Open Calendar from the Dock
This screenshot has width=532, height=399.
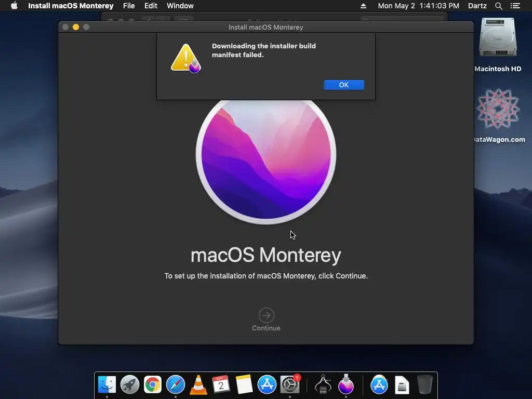click(x=221, y=385)
